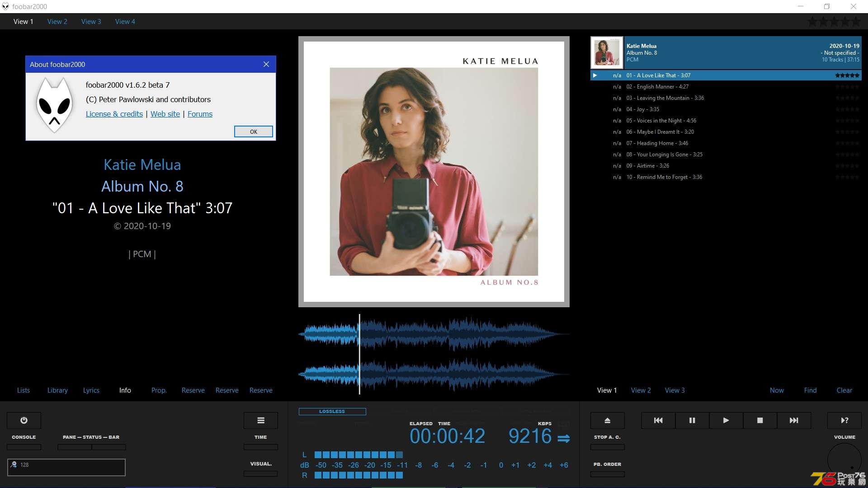Click the play button
868x488 pixels.
pos(726,420)
